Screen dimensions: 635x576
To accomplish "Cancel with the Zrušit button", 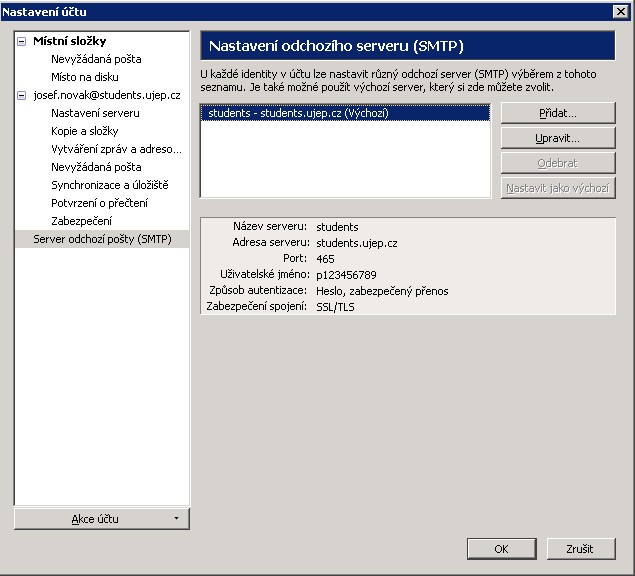I will [579, 549].
